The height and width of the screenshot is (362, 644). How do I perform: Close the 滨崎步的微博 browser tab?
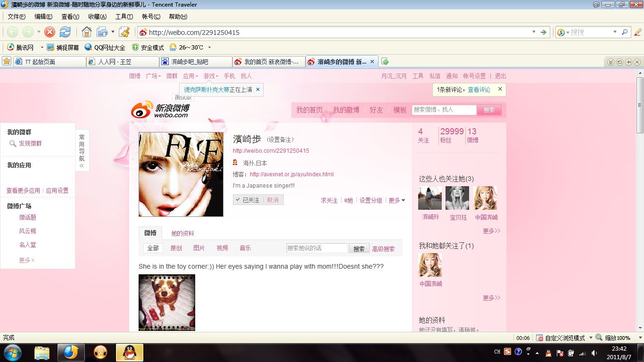[372, 61]
